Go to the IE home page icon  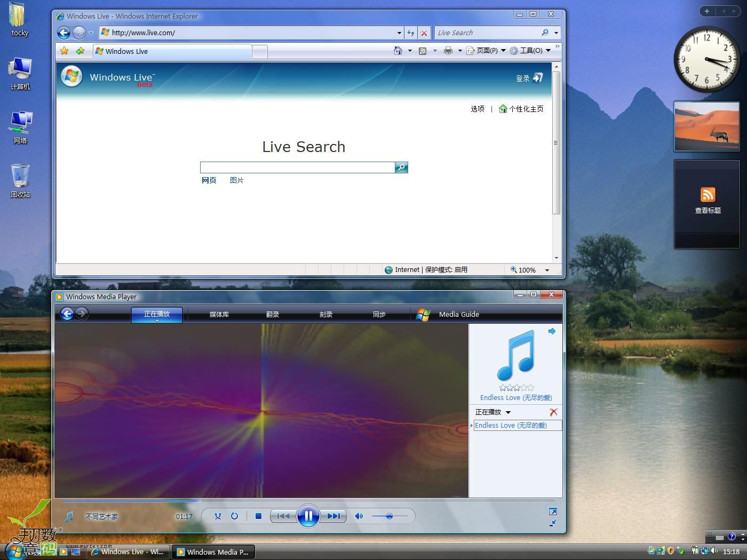click(398, 51)
